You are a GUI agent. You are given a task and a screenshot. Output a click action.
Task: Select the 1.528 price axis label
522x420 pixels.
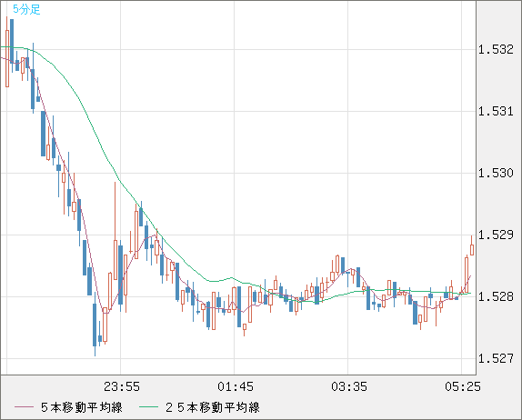pyautogui.click(x=496, y=296)
